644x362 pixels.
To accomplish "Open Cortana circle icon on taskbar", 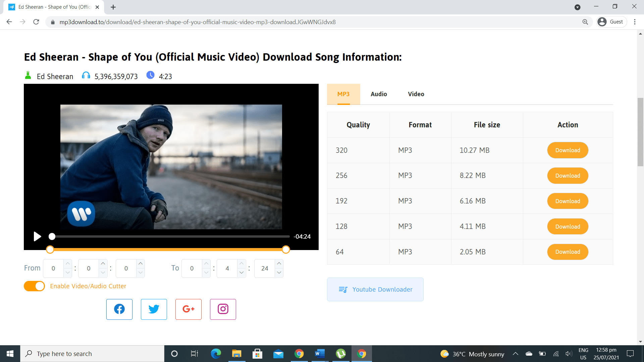I will click(174, 354).
